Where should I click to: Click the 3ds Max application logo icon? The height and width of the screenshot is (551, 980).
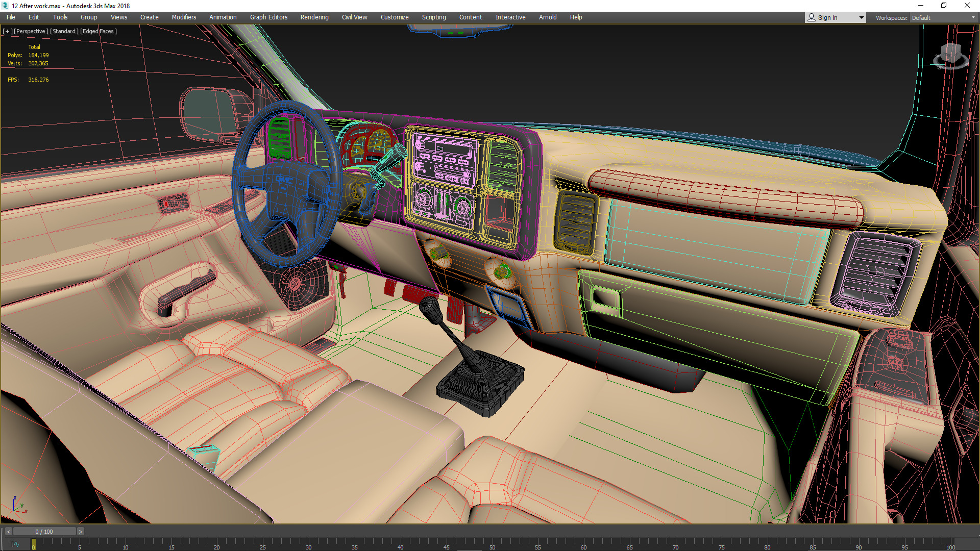5,6
